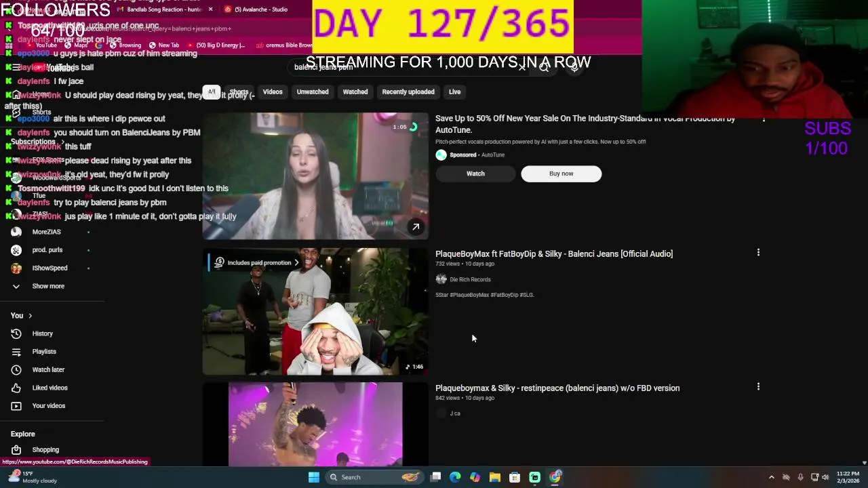
Task: Click the search magnifier icon in YouTube
Action: 544,66
